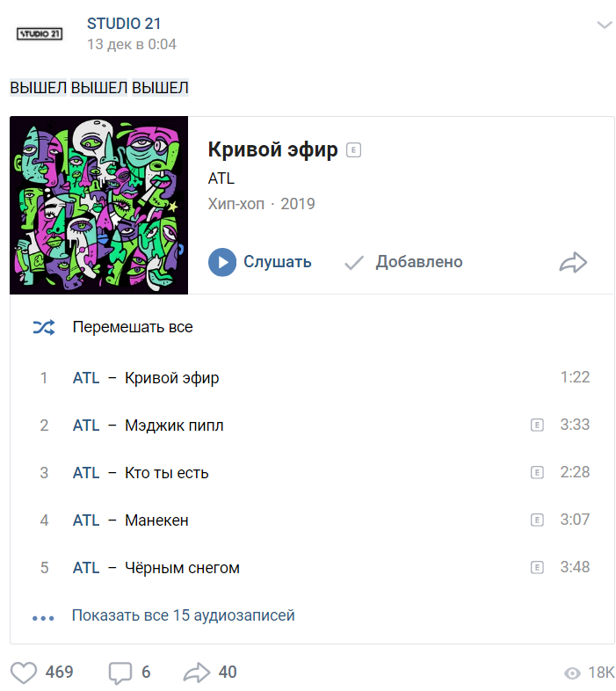Expand Показать все 15 аудиозаписей
The height and width of the screenshot is (691, 616).
click(184, 615)
